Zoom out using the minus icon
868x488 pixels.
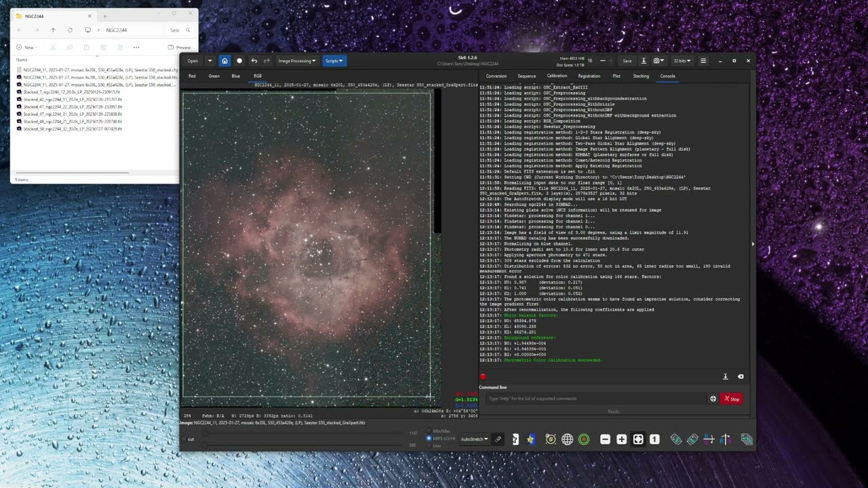point(605,439)
